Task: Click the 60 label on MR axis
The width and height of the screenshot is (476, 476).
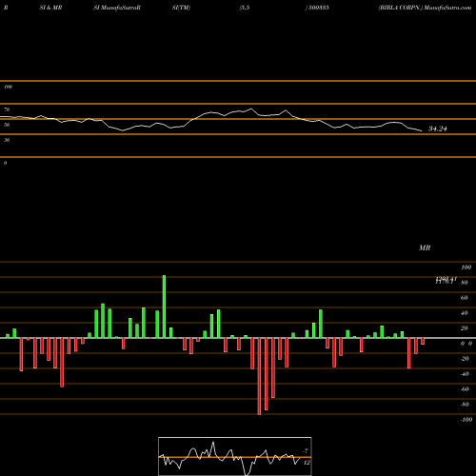Action: click(465, 298)
